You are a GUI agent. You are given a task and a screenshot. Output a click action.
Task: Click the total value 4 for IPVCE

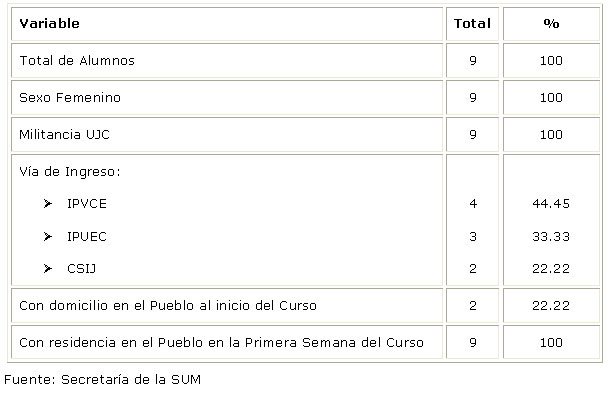coord(473,203)
